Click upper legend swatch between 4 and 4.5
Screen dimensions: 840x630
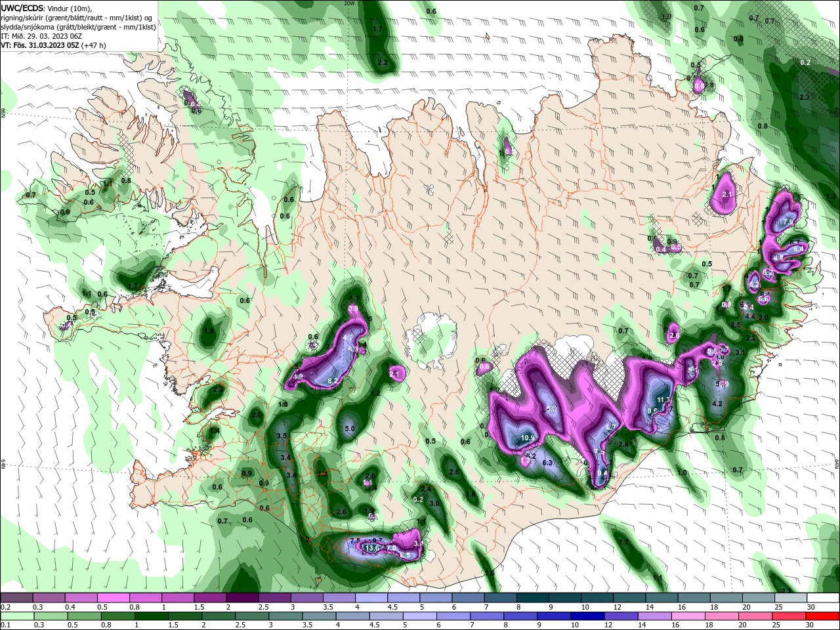coord(371,598)
